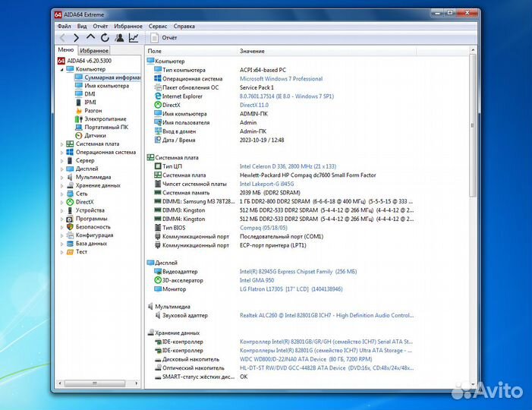Open the Файл menu
Screen dimensions: 532x410
tap(64, 26)
